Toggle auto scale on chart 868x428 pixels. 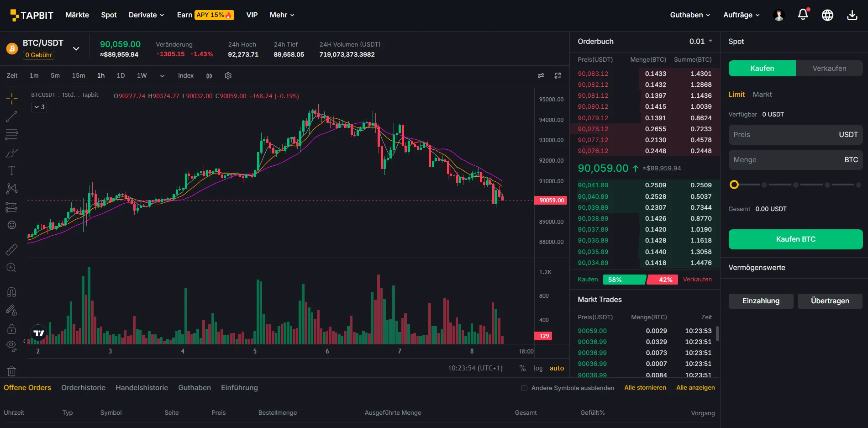(557, 368)
